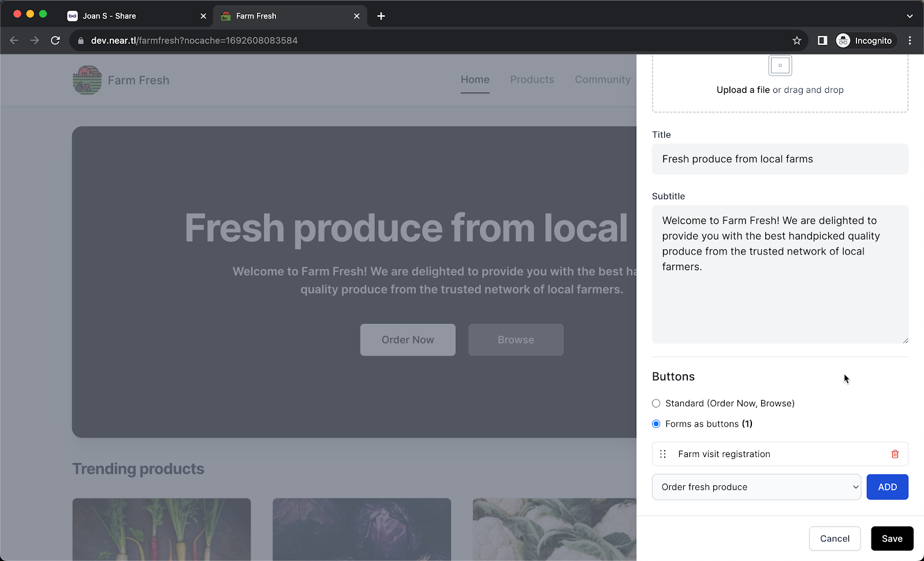Screen dimensions: 924x561
Task: Reload the page in the browser
Action: [x=55, y=40]
